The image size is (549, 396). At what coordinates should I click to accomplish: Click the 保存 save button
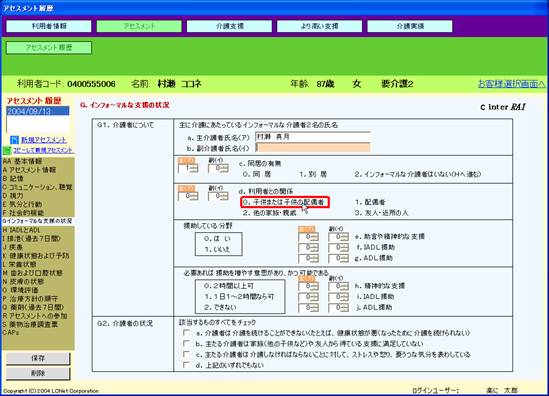pyautogui.click(x=38, y=358)
